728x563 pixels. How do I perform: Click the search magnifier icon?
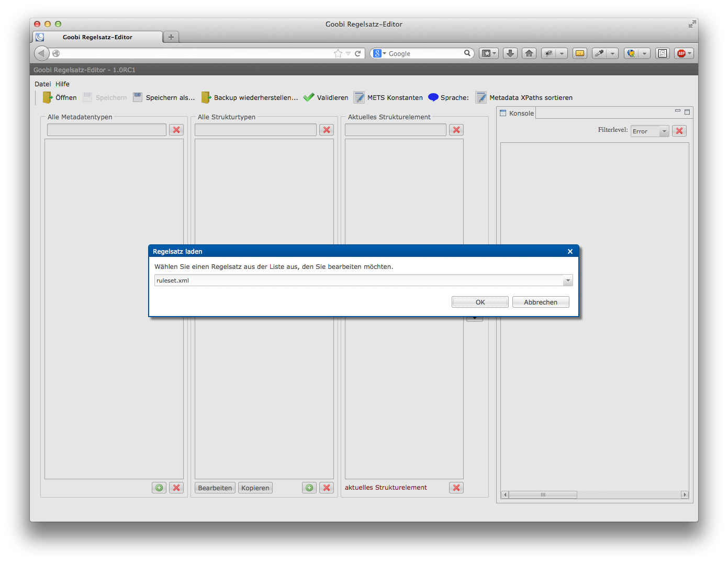coord(467,53)
